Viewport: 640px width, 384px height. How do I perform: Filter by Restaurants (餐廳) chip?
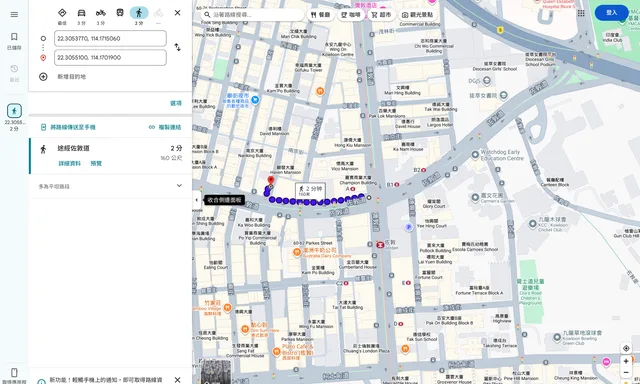click(x=320, y=15)
